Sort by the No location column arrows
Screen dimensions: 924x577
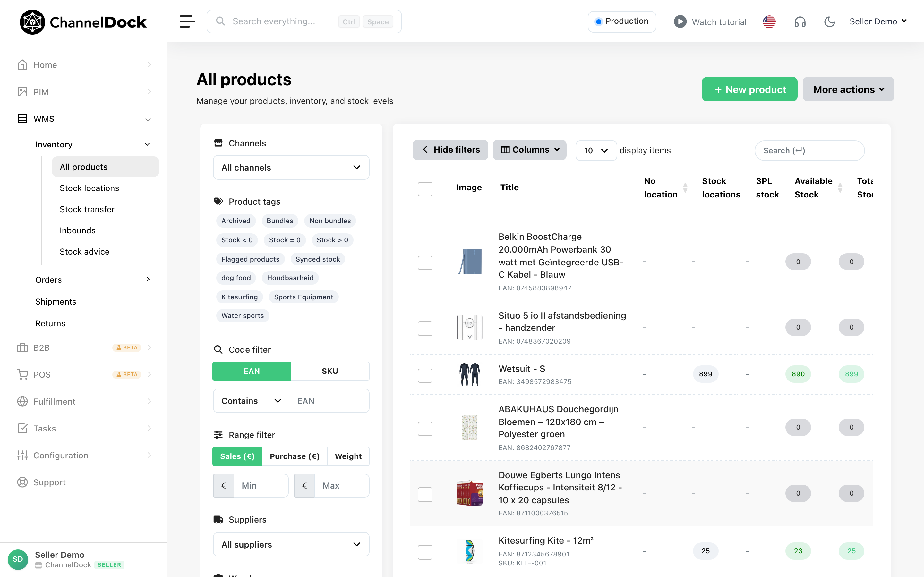coord(685,188)
